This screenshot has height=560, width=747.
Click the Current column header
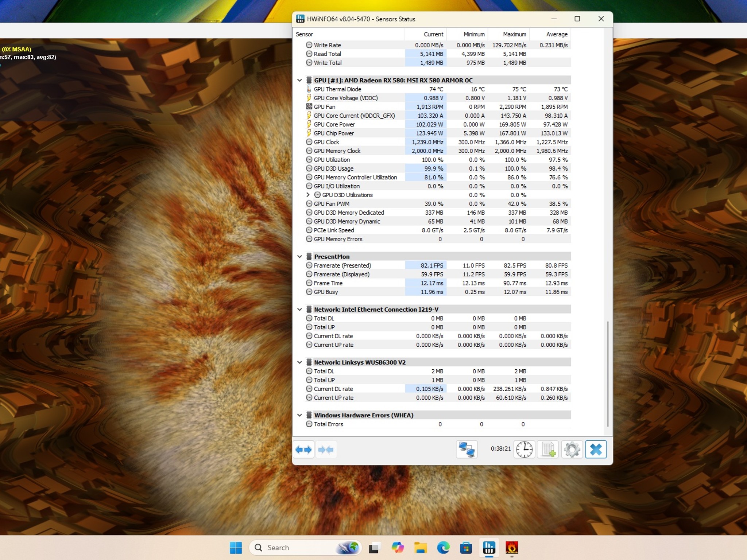pos(426,34)
